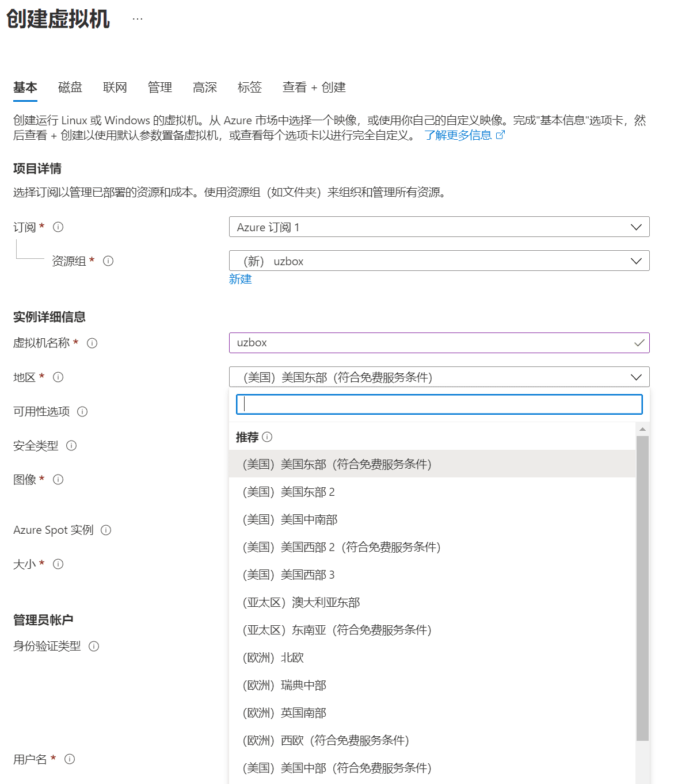
Task: Open the 查看 + 创建 tab
Action: point(313,87)
